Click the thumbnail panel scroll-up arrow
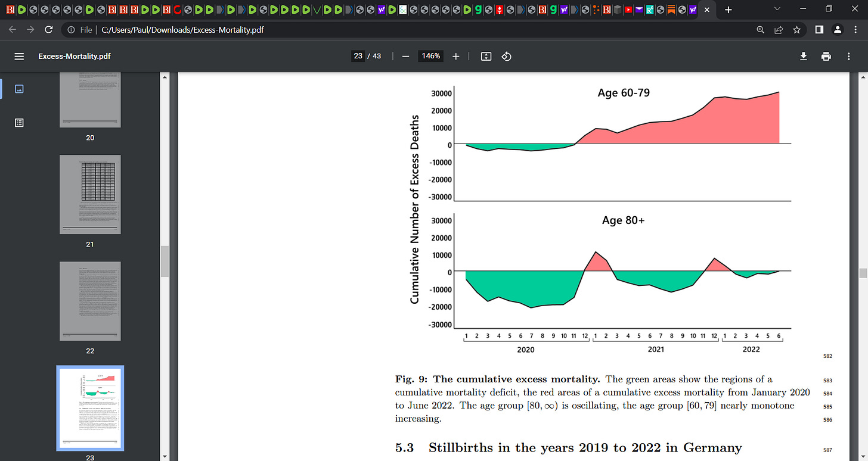Image resolution: width=868 pixels, height=461 pixels. 165,77
